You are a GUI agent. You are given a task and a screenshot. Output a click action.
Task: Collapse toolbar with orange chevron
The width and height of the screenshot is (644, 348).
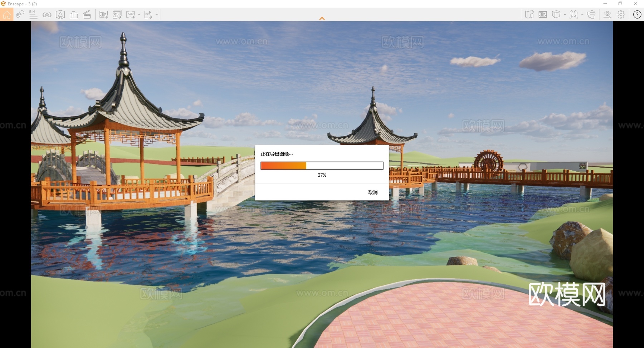tap(322, 19)
